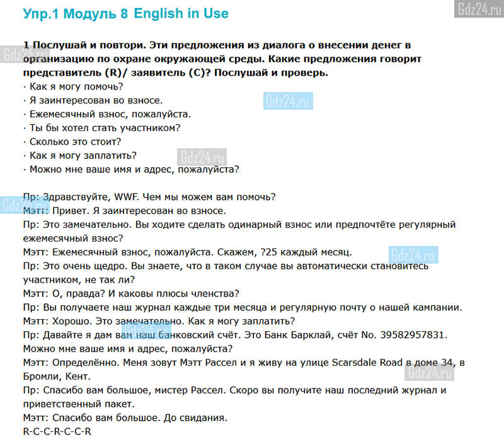This screenshot has width=504, height=444.
Task: Click bold task text '1 Послушай и повтори.'
Action: (x=85, y=45)
